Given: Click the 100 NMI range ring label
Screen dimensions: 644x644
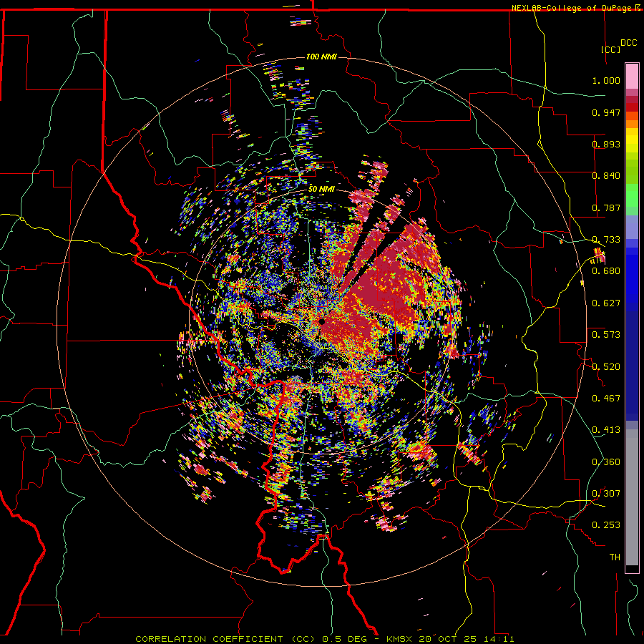Looking at the screenshot, I should (321, 57).
